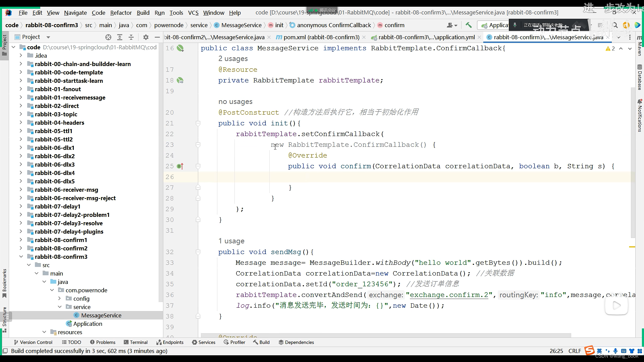Screen dimensions: 644x362
Task: Open the Refactor menu
Action: (x=121, y=13)
